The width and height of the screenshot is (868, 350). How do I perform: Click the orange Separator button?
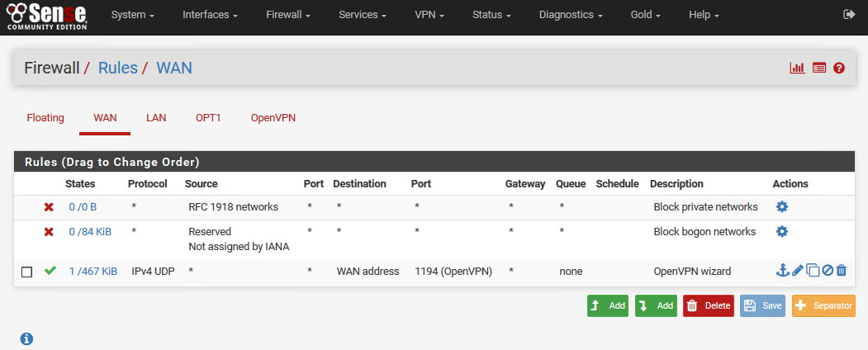pos(823,305)
